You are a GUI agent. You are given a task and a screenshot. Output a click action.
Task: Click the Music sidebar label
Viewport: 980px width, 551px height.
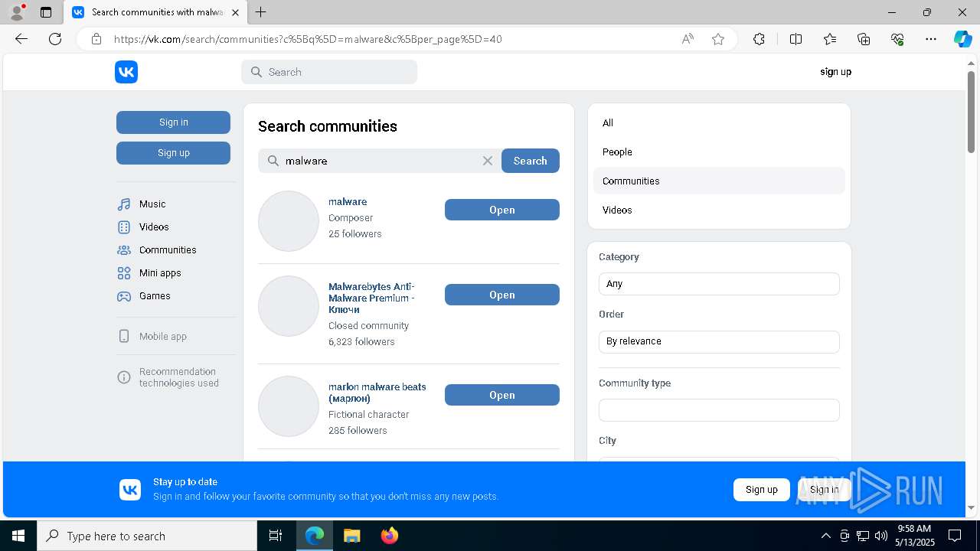152,204
